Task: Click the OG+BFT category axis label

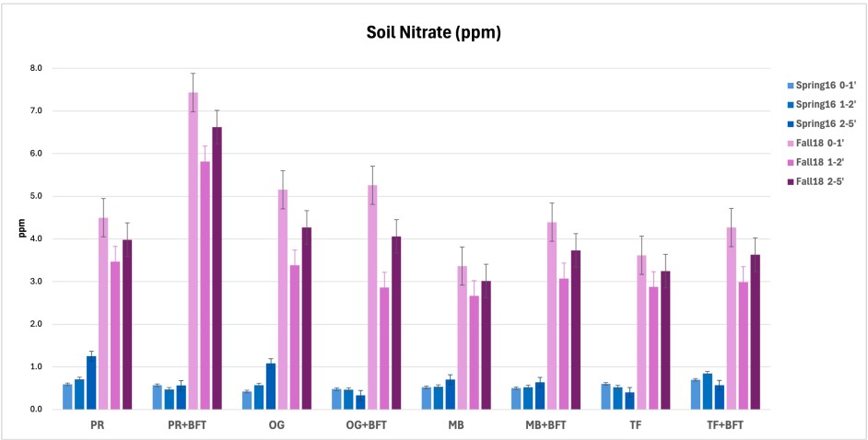Action: (x=356, y=425)
